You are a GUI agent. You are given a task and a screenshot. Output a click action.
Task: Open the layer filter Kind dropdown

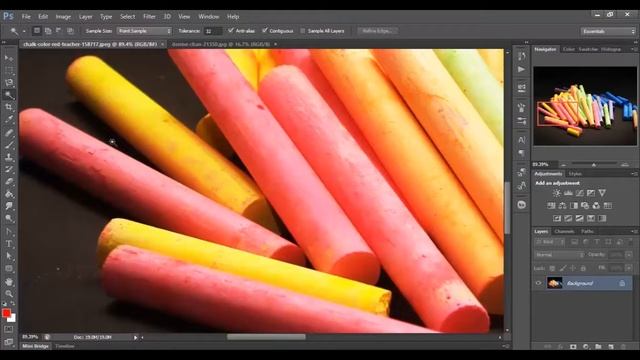tap(549, 242)
